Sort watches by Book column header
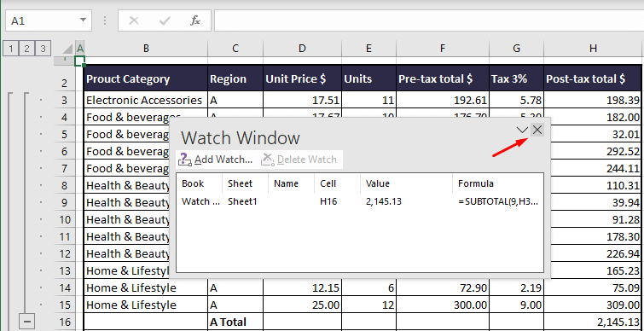 coord(200,183)
